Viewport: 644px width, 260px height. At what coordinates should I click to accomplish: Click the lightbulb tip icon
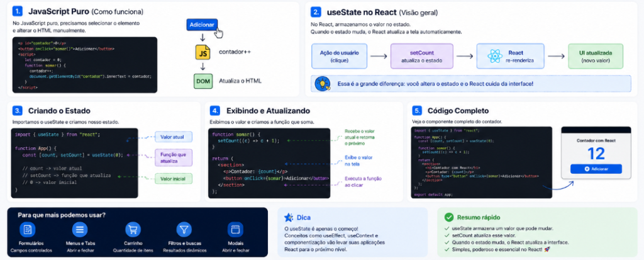click(323, 84)
